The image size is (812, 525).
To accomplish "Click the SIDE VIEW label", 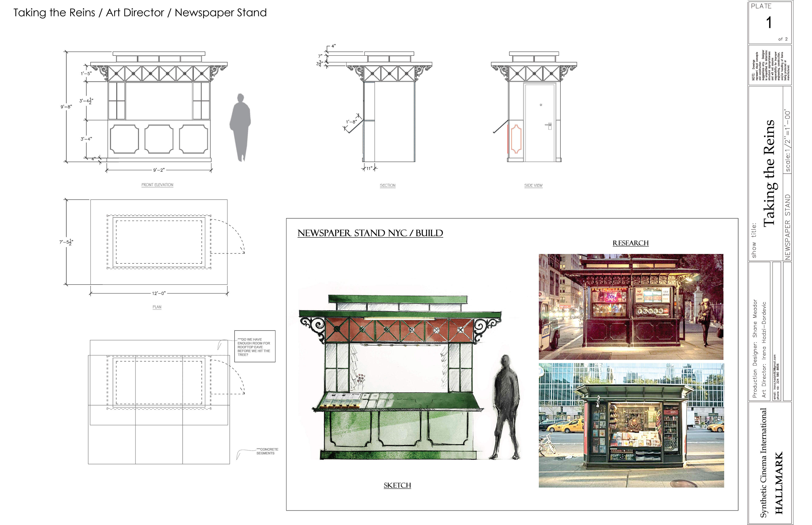I will point(533,185).
